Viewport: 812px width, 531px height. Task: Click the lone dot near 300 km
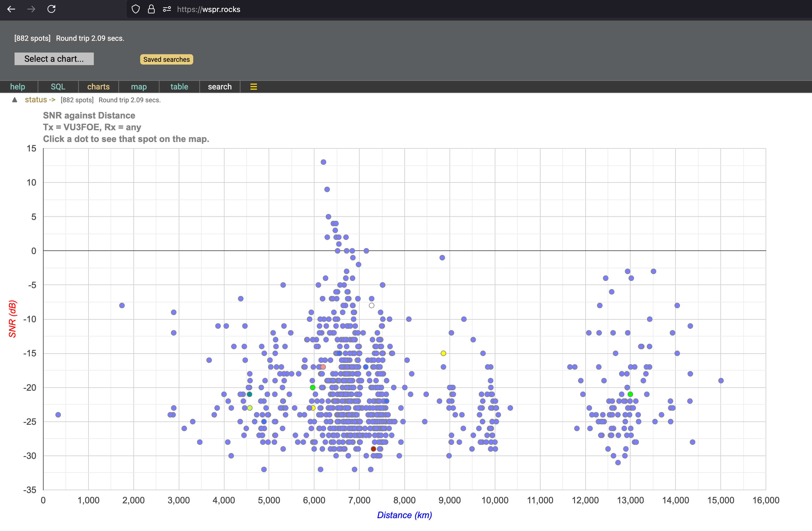(58, 415)
